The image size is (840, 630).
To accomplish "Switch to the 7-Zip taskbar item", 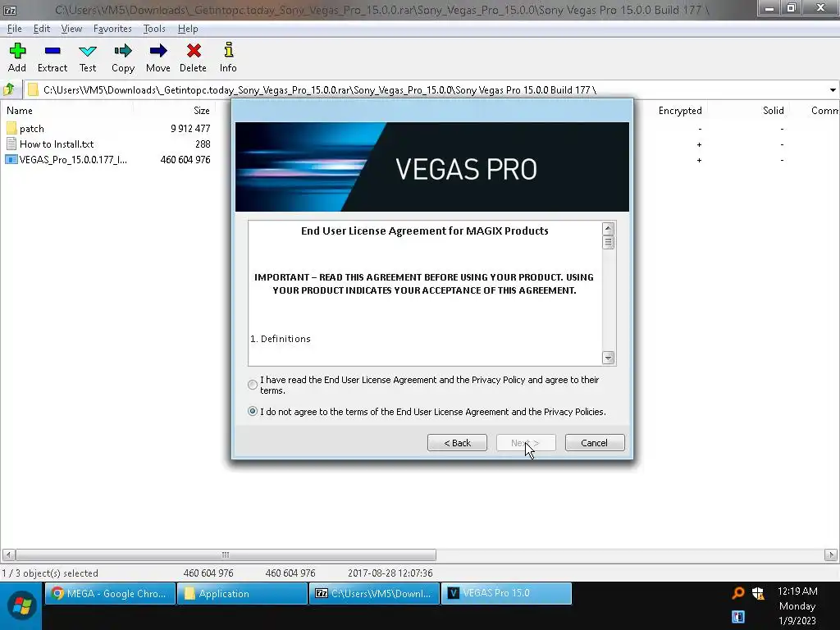I will pyautogui.click(x=374, y=594).
